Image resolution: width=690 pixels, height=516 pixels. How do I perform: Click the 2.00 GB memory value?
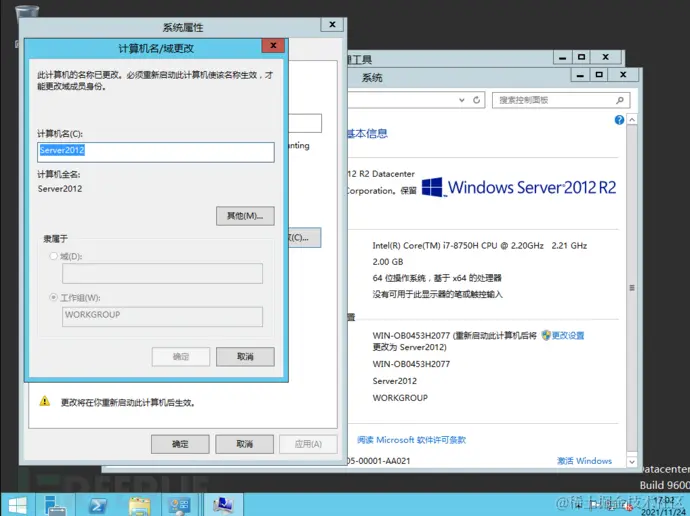point(388,262)
